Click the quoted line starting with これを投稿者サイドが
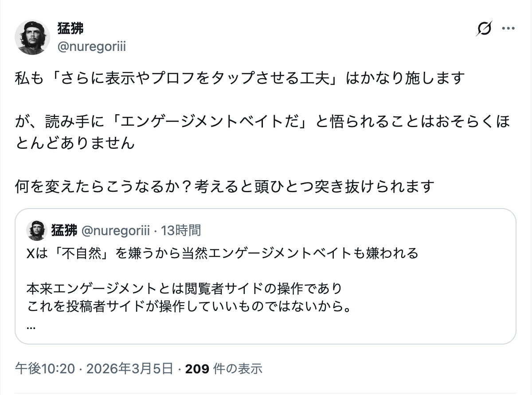 [x=188, y=306]
